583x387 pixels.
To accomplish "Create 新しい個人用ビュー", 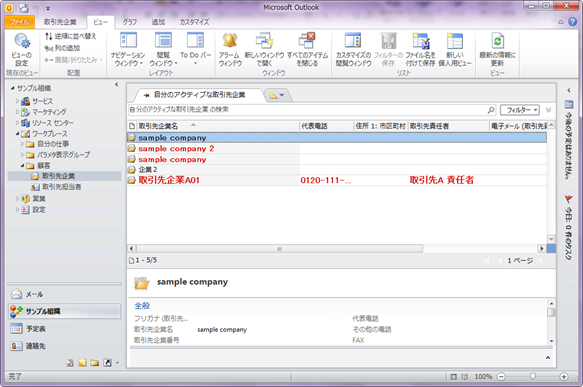I will (x=455, y=50).
